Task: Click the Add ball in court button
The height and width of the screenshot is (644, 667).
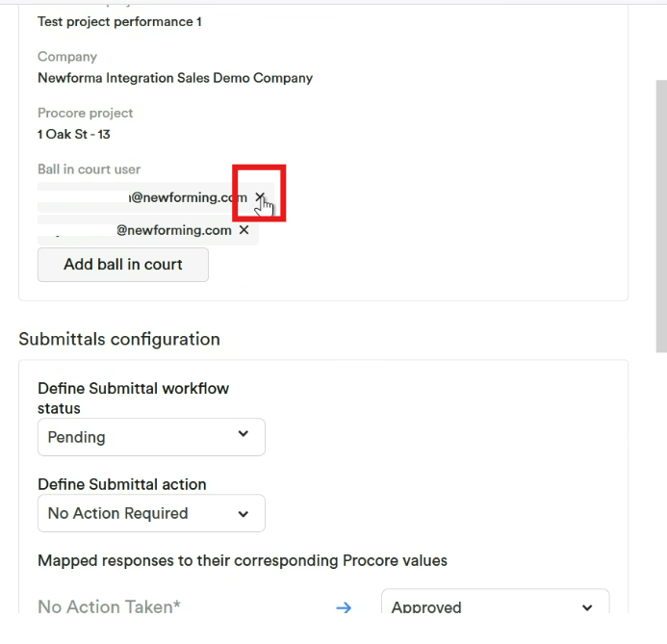Action: pos(123,264)
